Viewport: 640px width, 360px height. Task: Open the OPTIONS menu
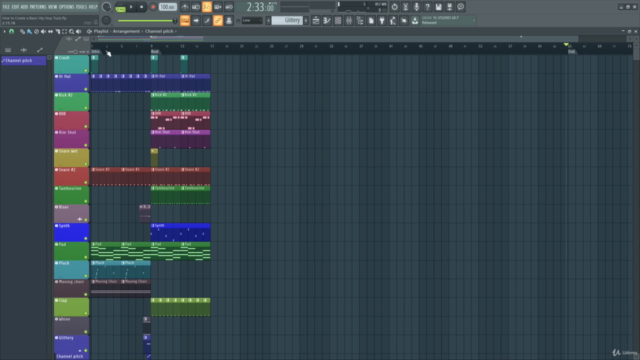[67, 7]
